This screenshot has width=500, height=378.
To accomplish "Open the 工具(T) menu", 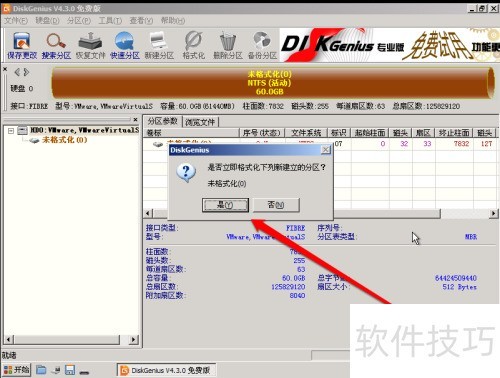I will tap(110, 21).
